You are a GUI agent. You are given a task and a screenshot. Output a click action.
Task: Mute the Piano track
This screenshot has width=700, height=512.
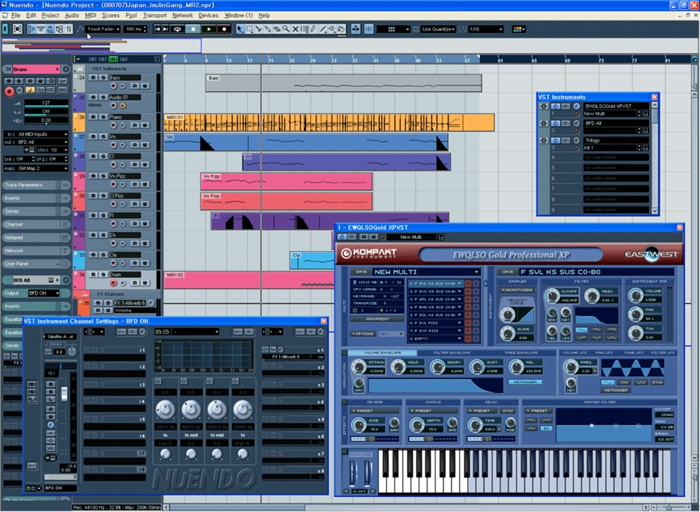point(93,117)
